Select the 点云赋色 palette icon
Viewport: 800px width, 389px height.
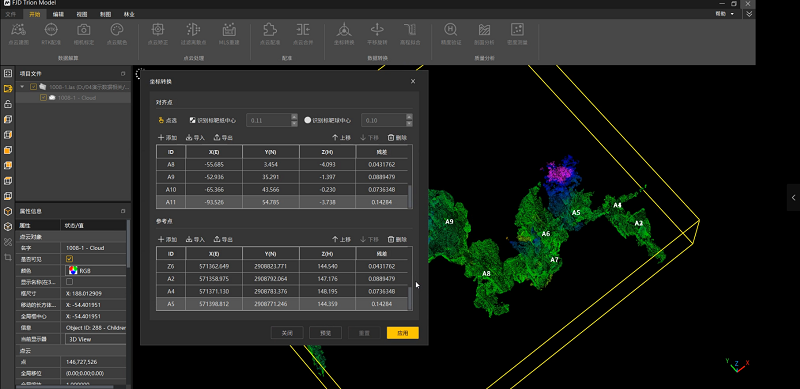click(117, 34)
